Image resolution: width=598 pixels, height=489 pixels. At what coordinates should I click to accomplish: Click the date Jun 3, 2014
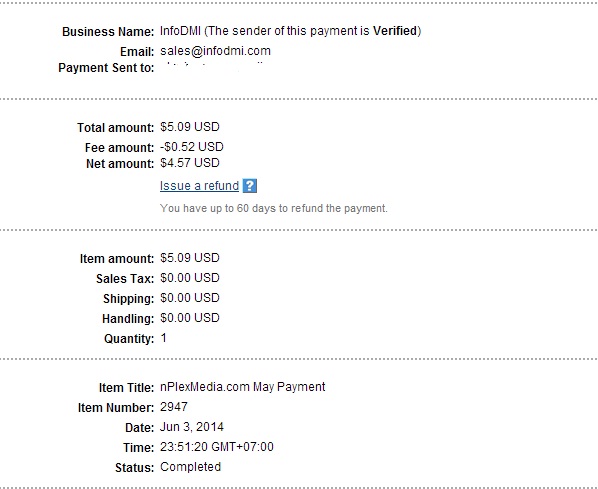click(191, 426)
